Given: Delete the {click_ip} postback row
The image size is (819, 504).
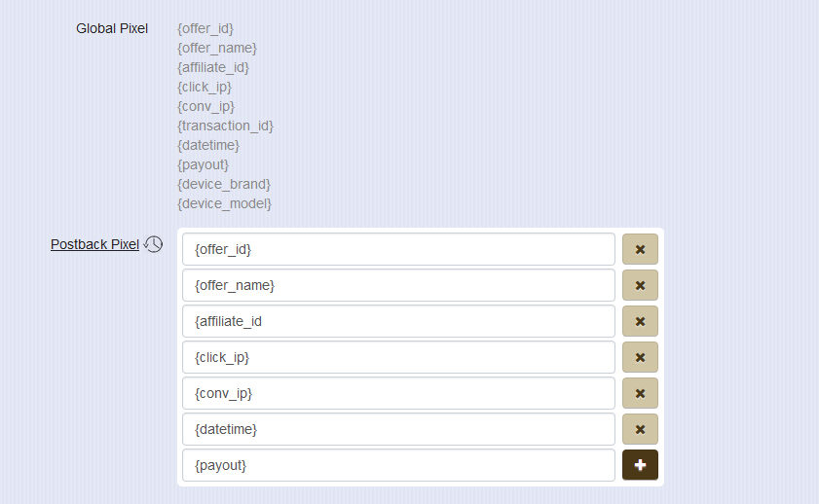Looking at the screenshot, I should click(x=640, y=357).
